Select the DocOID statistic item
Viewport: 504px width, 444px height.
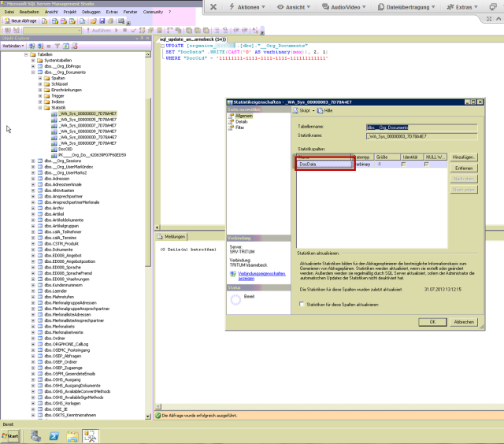click(x=65, y=149)
